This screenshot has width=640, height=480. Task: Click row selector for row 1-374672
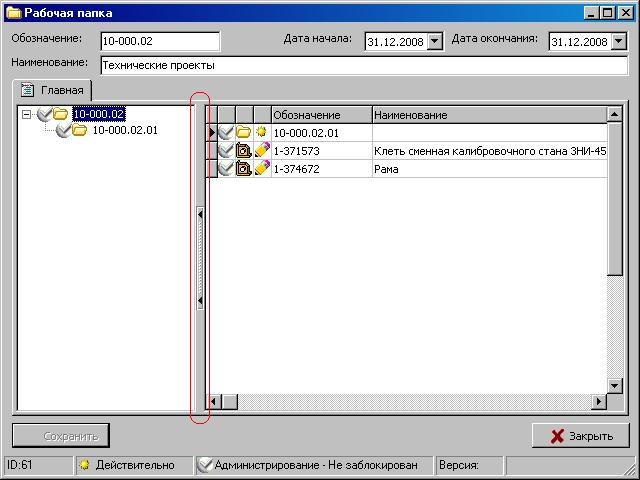click(x=211, y=169)
